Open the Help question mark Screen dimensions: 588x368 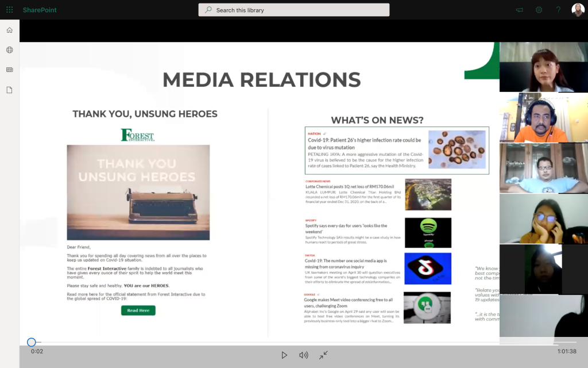pos(558,10)
